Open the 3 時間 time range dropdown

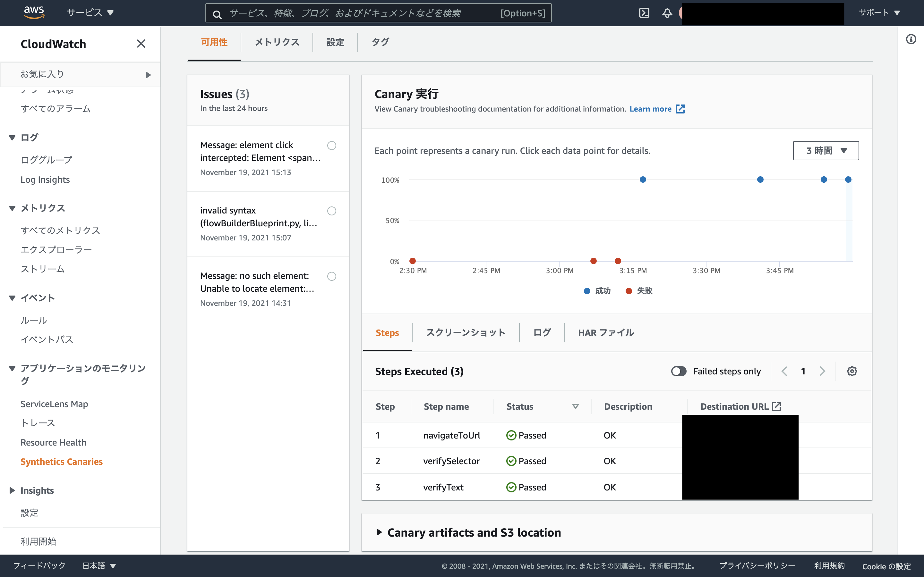coord(826,151)
